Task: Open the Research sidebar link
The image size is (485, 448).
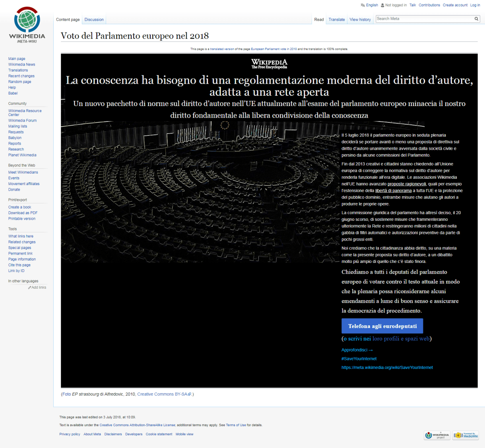Action: [16, 149]
